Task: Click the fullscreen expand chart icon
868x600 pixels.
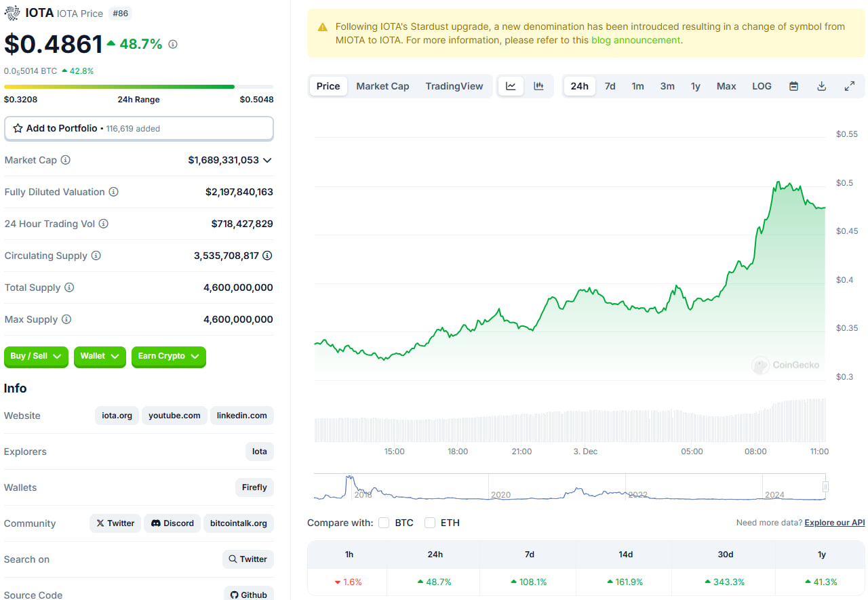Action: (x=849, y=86)
